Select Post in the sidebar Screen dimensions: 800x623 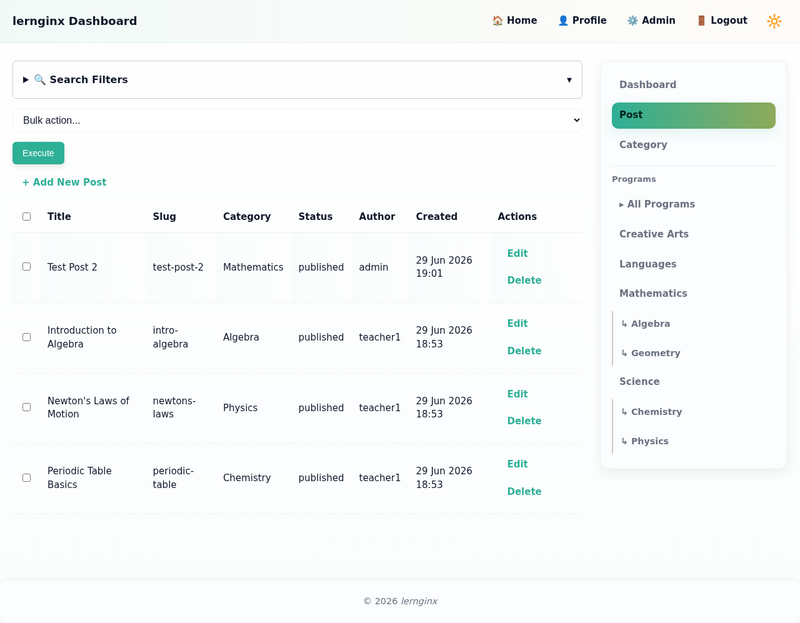[693, 115]
